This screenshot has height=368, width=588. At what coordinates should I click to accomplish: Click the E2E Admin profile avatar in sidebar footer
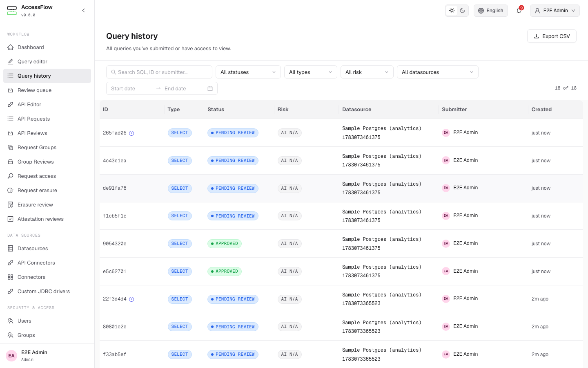coord(11,356)
